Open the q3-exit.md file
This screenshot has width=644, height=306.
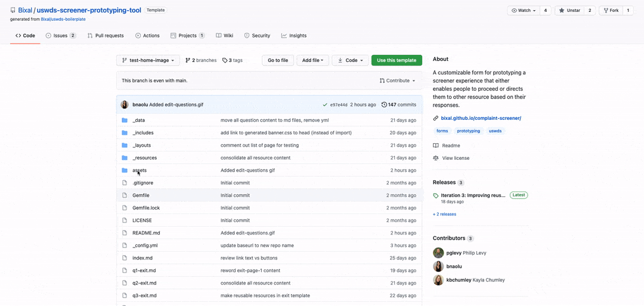click(x=144, y=296)
